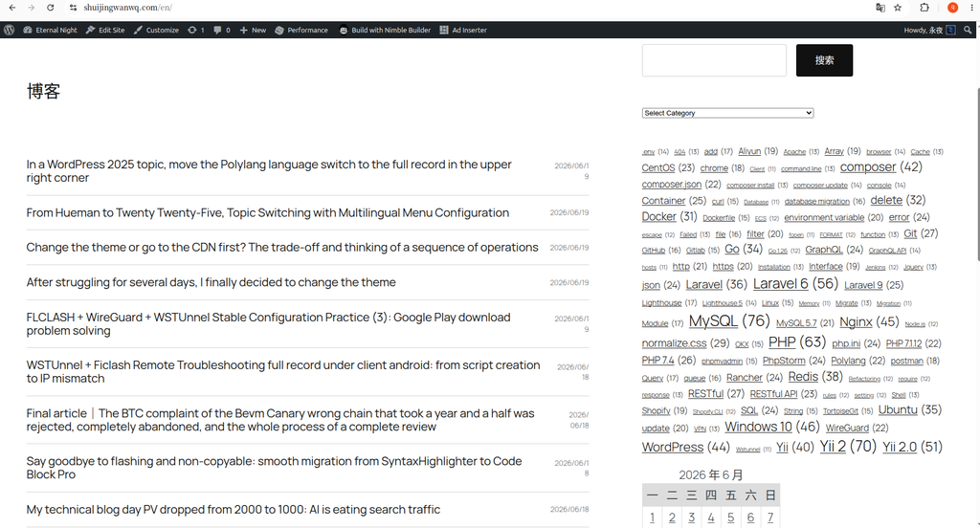Open the Chrome three-dot menu
This screenshot has height=528, width=980.
pos(972,8)
